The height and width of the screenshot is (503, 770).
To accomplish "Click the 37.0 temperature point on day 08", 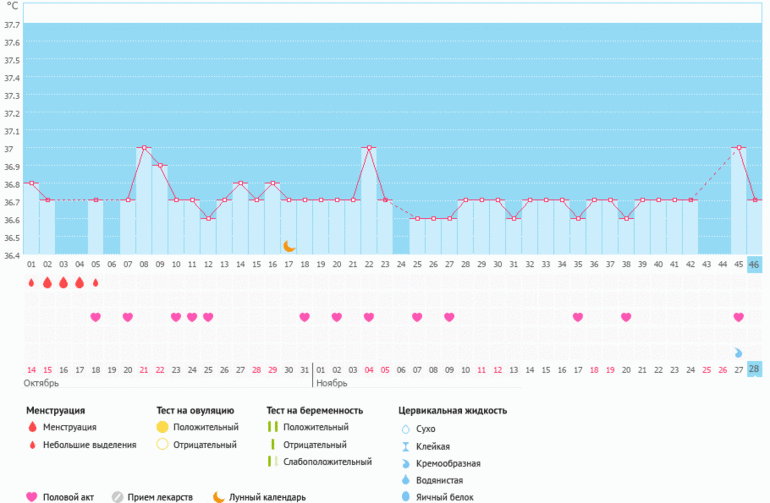I will tap(144, 148).
